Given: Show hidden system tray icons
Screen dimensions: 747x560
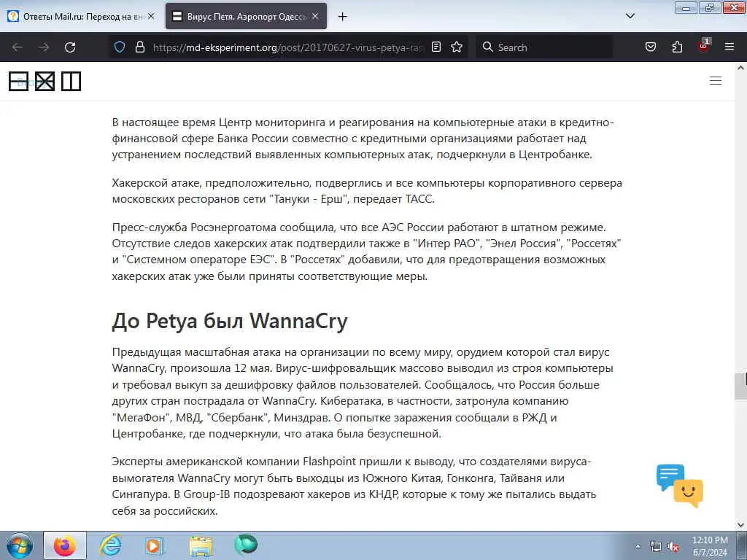Looking at the screenshot, I should click(x=638, y=547).
